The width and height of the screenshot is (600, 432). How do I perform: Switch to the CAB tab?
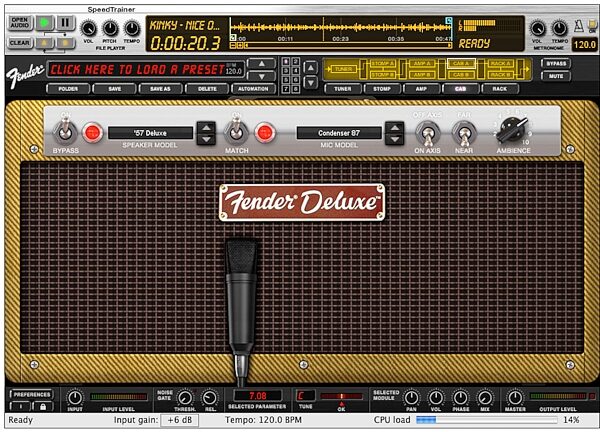click(460, 89)
